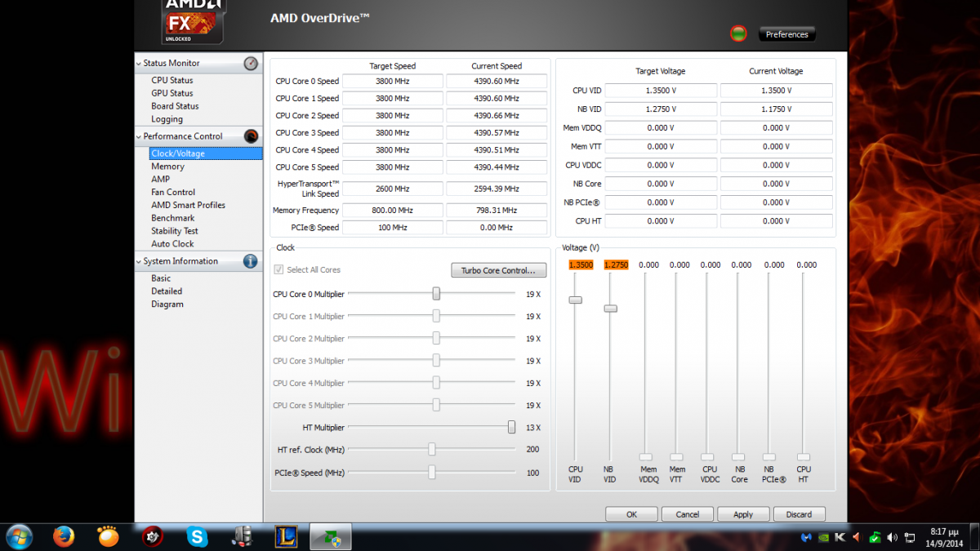Screen dimensions: 980x551
Task: Click the HyperTransport Link Target Speed field
Action: click(393, 189)
